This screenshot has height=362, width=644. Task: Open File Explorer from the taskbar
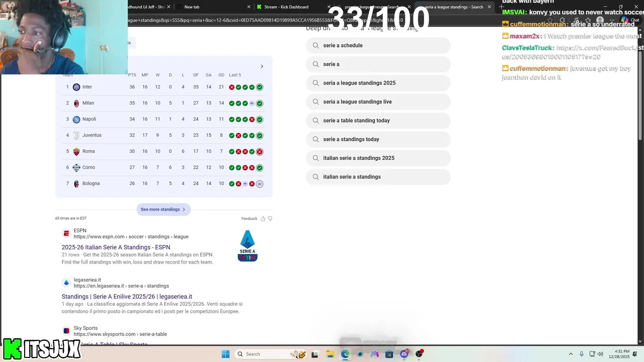pos(330,354)
